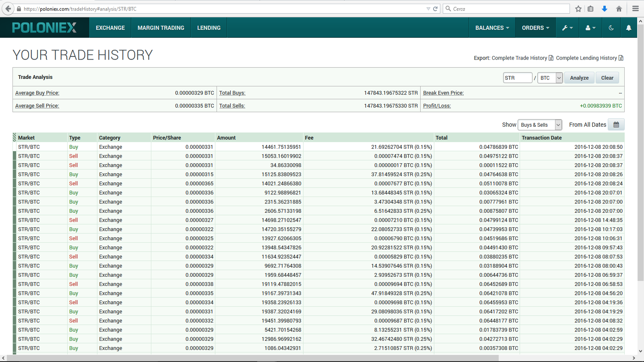
Task: Click the padlock site security icon
Action: (19, 9)
